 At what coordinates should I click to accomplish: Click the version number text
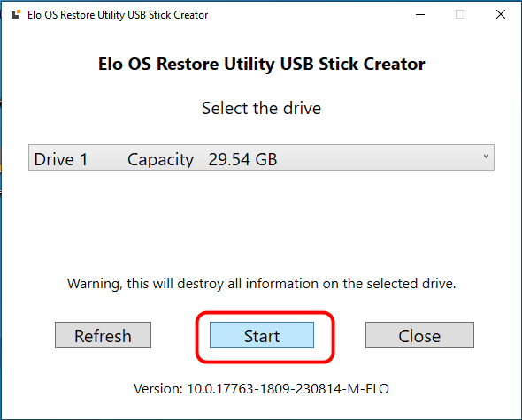pyautogui.click(x=261, y=388)
